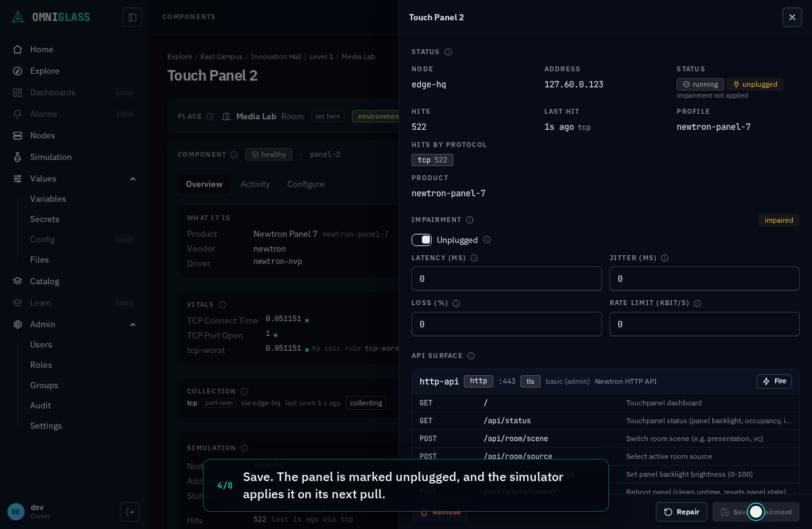812x529 pixels.
Task: Click the Innovation Hall breadcrumb link
Action: click(276, 57)
